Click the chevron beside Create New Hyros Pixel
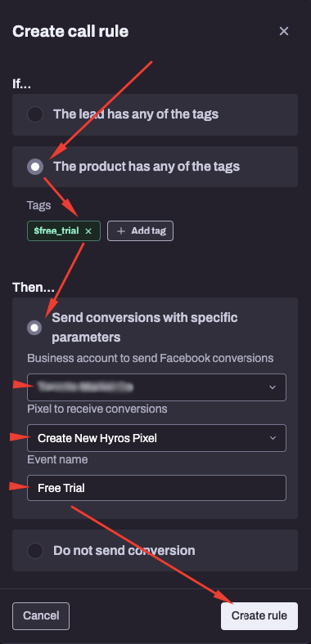This screenshot has width=311, height=644. 273,438
